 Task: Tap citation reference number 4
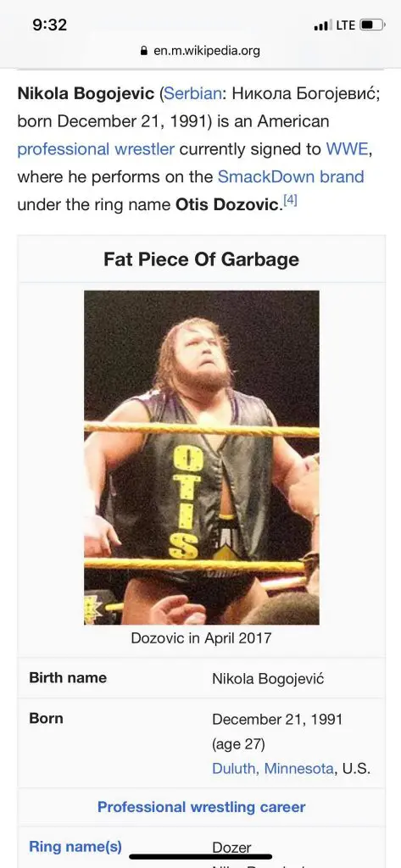point(290,201)
